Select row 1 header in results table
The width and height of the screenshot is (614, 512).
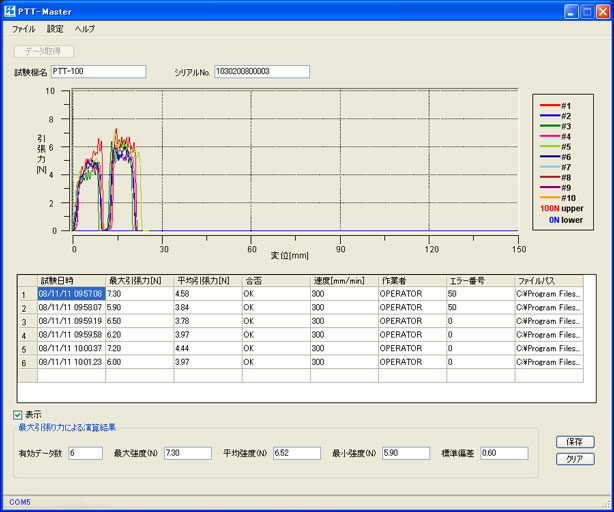coord(25,295)
